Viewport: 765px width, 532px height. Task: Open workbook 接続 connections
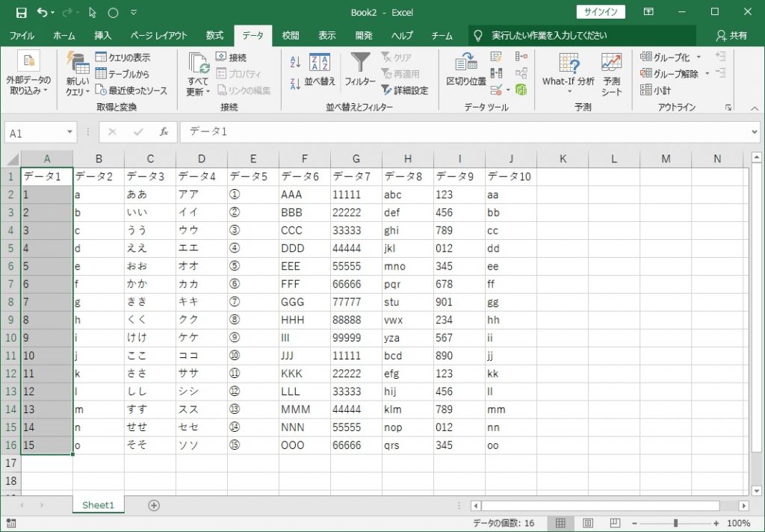coord(231,57)
